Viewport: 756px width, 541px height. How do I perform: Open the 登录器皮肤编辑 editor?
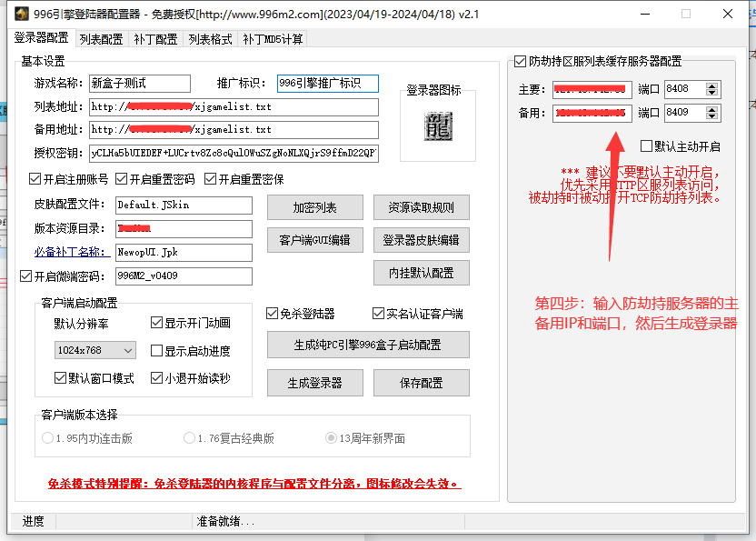point(421,240)
